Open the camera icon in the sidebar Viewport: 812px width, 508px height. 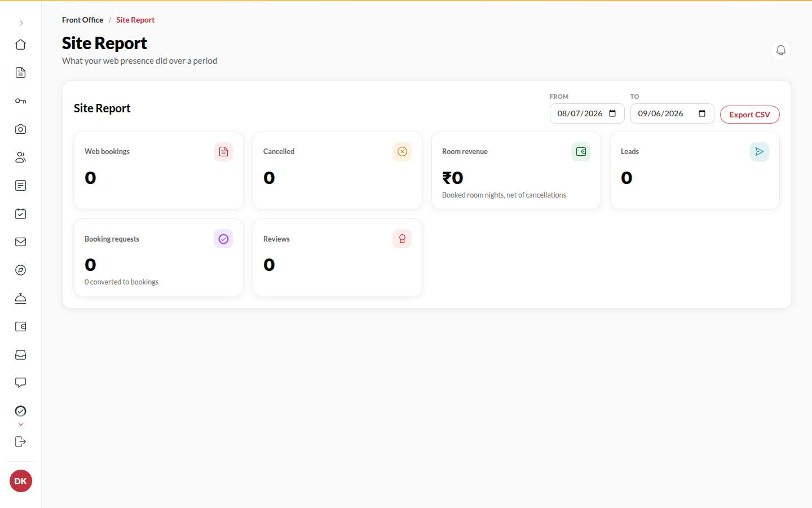[21, 129]
